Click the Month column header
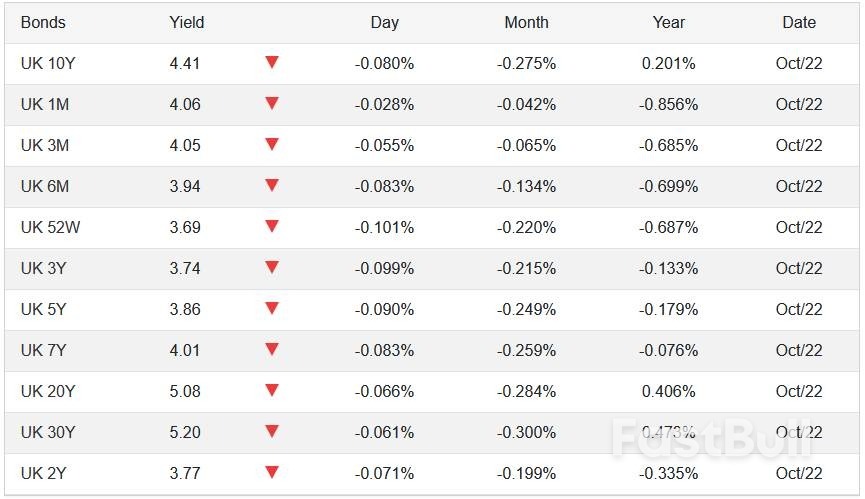The height and width of the screenshot is (499, 865). point(526,22)
